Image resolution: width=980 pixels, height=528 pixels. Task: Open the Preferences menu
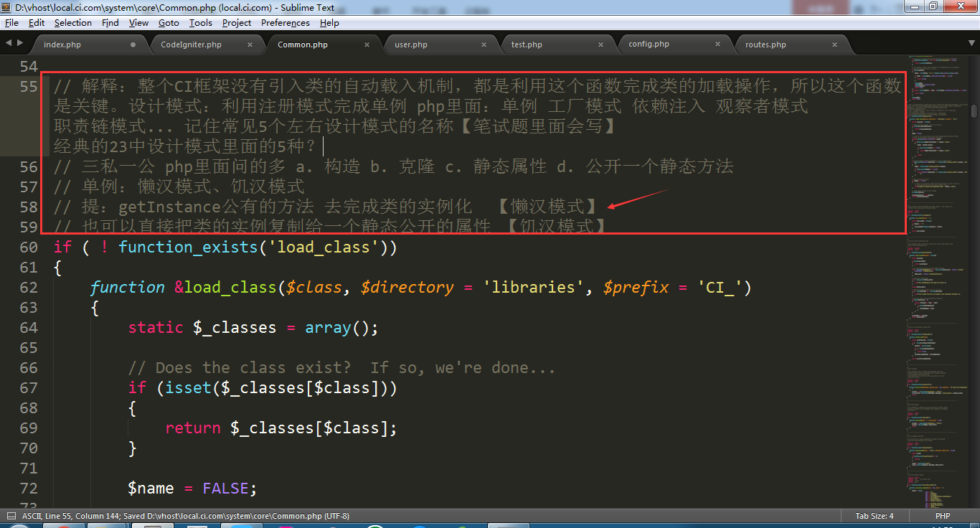[x=285, y=23]
